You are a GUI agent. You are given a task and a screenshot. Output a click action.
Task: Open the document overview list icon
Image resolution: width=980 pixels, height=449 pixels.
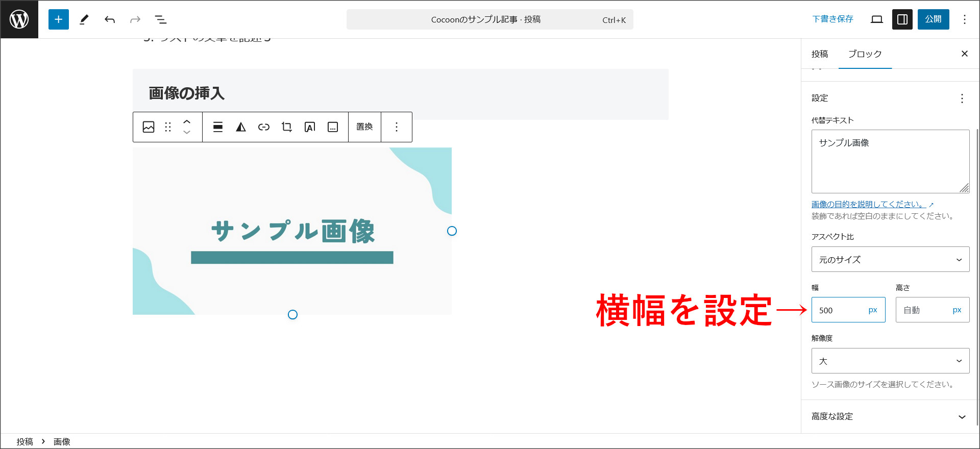coord(161,19)
